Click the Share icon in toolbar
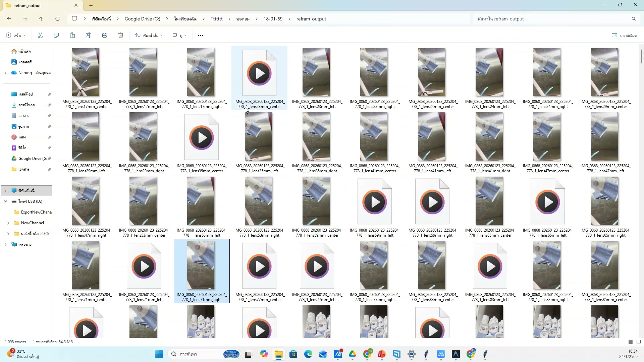 [x=105, y=35]
